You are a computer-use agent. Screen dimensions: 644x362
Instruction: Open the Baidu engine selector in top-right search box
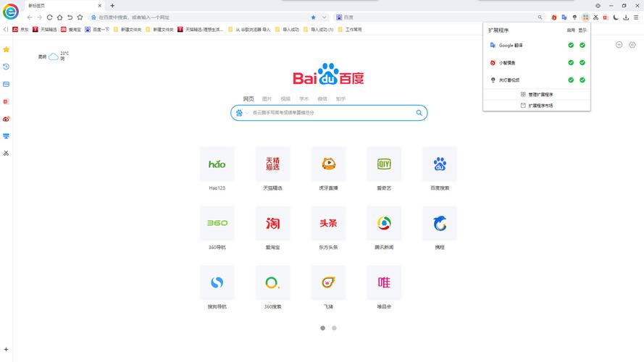[339, 17]
